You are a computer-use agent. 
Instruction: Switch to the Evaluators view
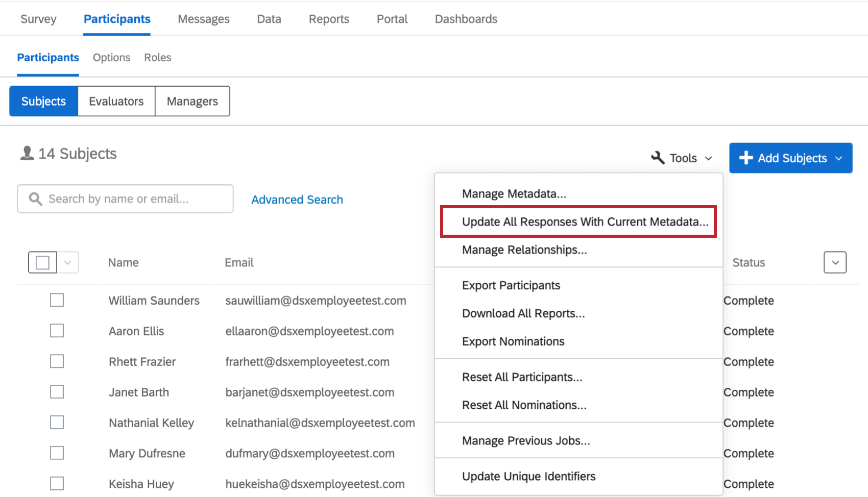116,101
